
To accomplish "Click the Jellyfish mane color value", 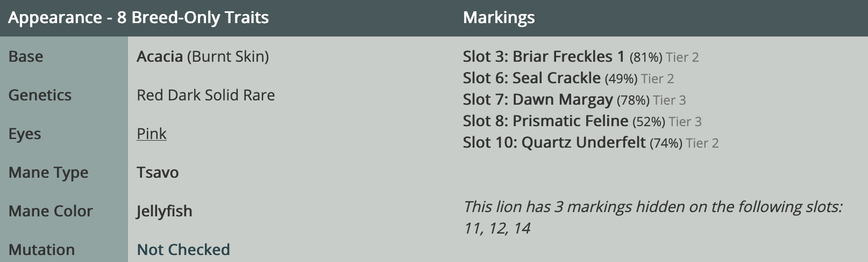I will [164, 211].
